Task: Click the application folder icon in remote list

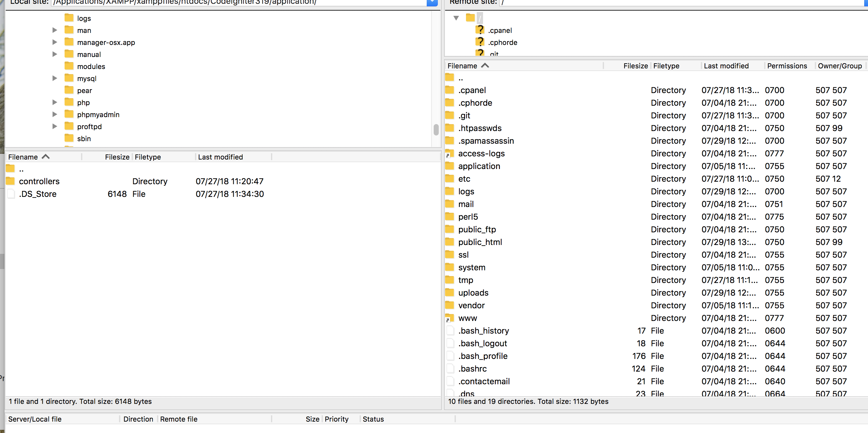Action: coord(450,166)
